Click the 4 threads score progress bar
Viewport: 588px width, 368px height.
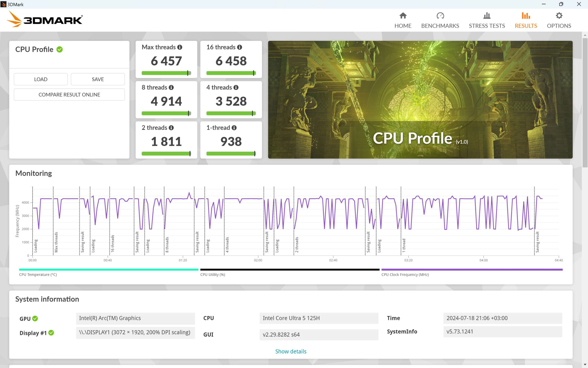tap(231, 113)
